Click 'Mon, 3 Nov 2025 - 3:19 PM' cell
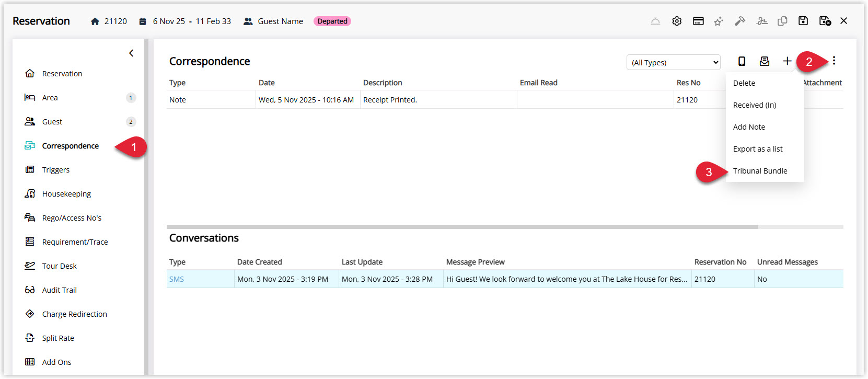868x379 pixels. 286,279
